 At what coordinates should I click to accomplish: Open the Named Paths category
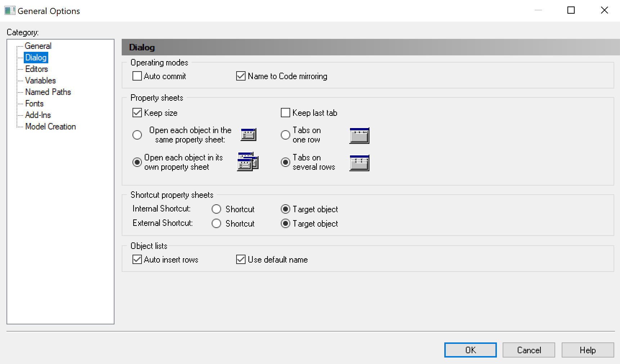click(48, 92)
